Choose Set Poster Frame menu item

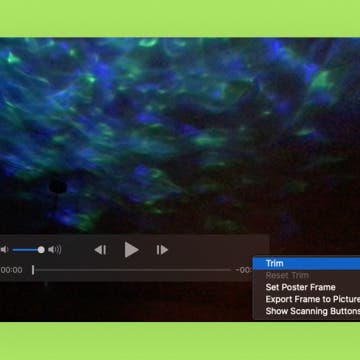click(306, 287)
